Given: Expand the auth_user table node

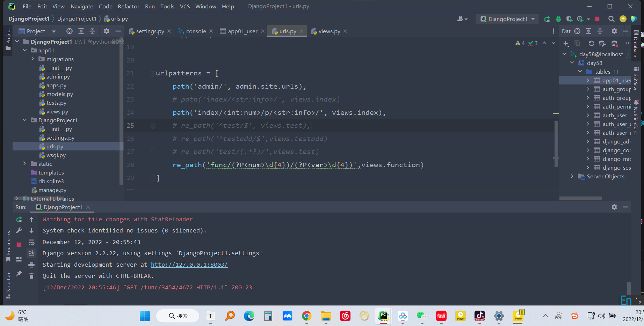Looking at the screenshot, I should click(588, 115).
